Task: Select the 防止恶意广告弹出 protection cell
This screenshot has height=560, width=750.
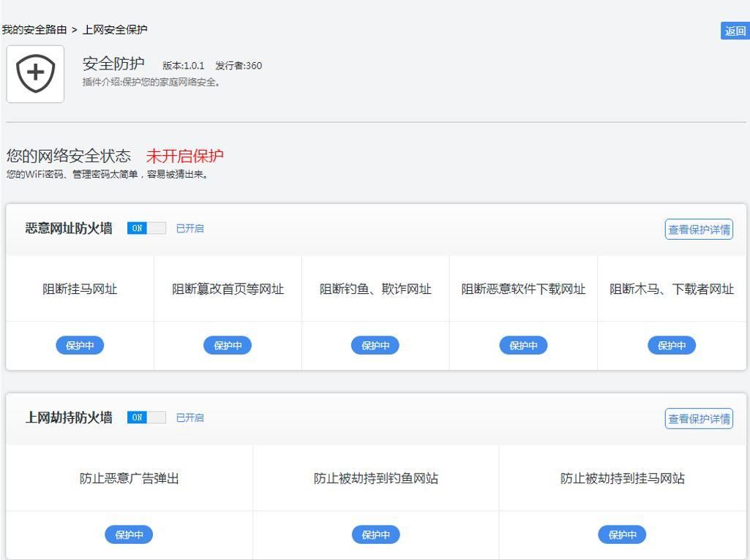Action: click(129, 479)
